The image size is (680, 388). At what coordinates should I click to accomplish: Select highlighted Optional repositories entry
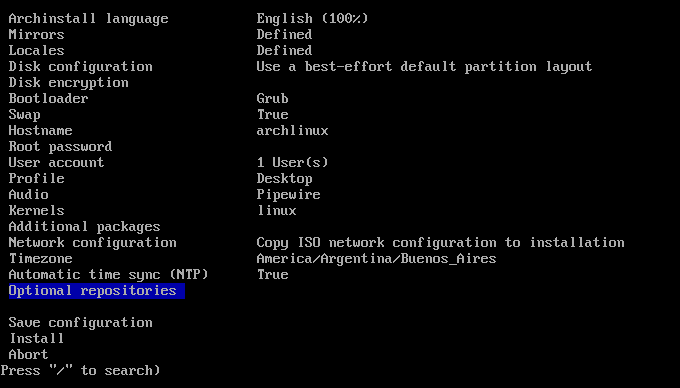coord(97,291)
